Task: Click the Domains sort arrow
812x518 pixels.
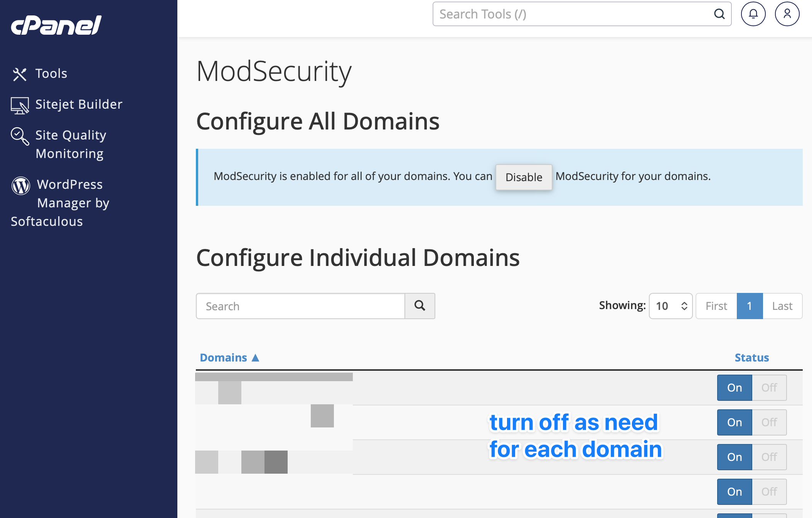Action: [x=255, y=358]
